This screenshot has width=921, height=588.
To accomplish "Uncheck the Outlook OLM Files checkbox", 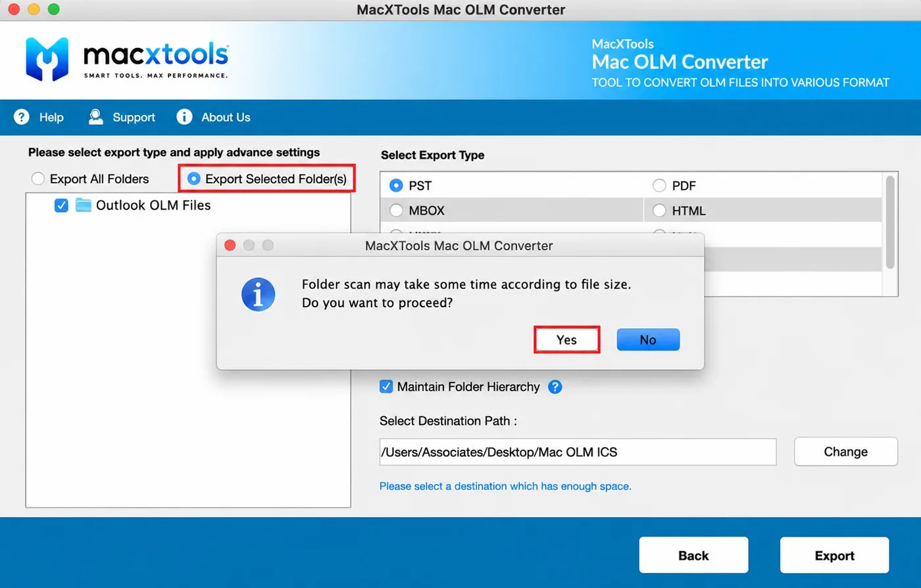I will [x=61, y=205].
